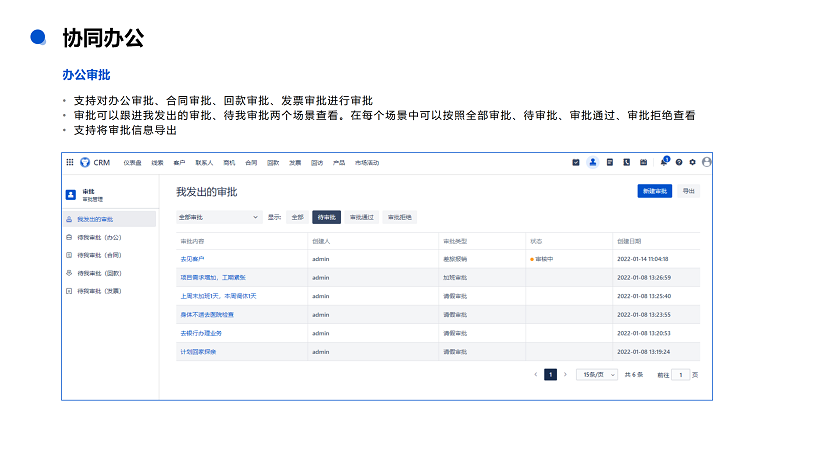Click icon beside 待我审批（回款）
Viewport: 820px width, 461px height.
click(x=69, y=273)
